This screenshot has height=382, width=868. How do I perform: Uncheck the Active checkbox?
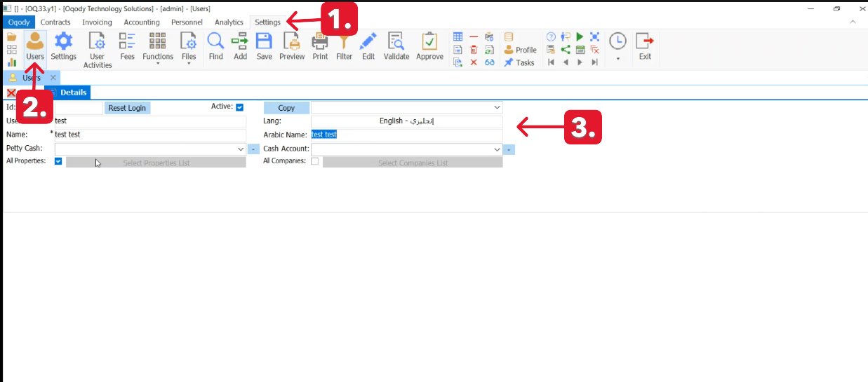click(x=239, y=107)
